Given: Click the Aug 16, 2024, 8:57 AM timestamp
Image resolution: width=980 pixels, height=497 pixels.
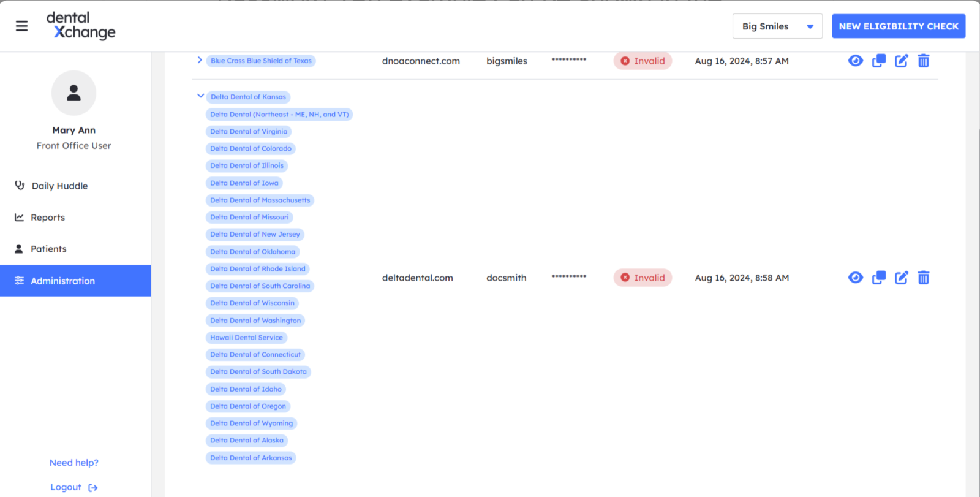Looking at the screenshot, I should tap(742, 61).
